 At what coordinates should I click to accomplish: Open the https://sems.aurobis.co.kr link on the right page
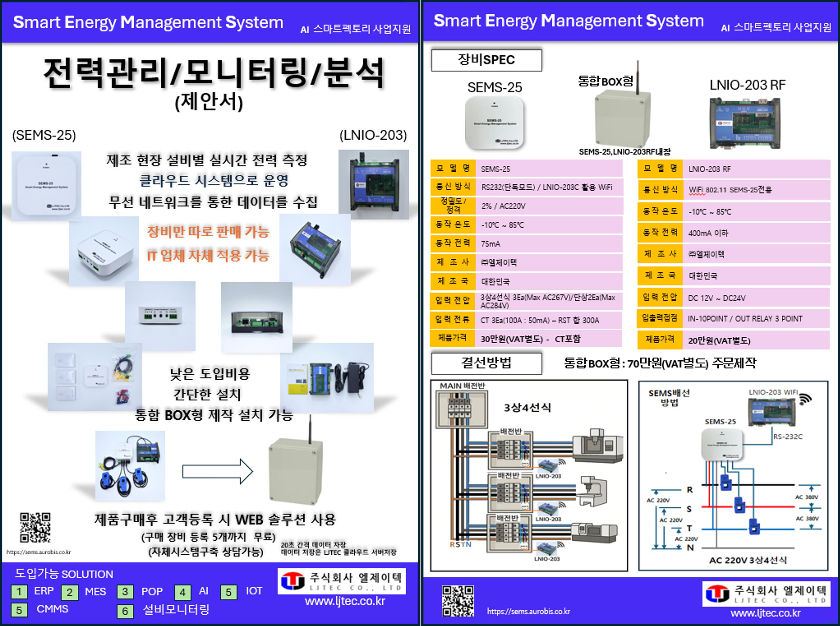click(x=528, y=611)
